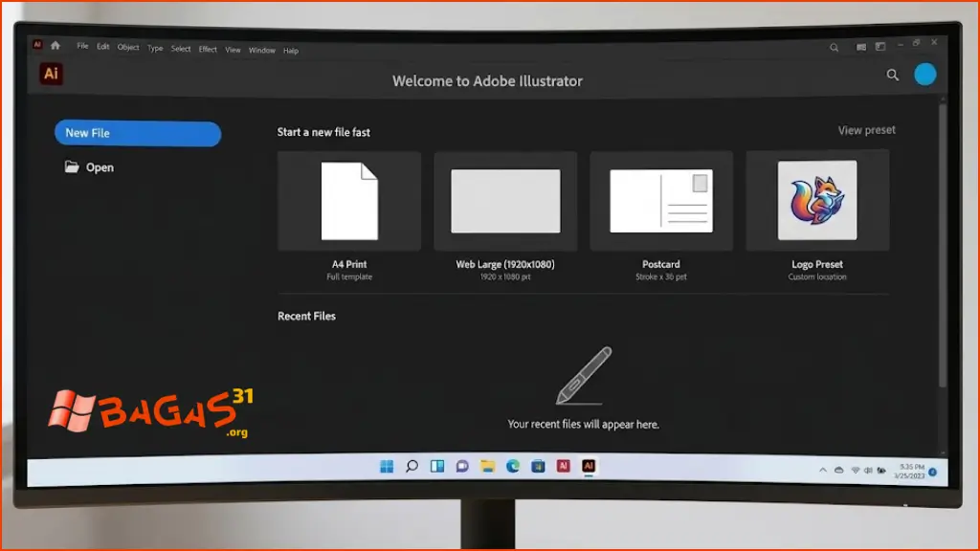Click the large Ai logo icon
This screenshot has height=551, width=980.
(x=51, y=74)
